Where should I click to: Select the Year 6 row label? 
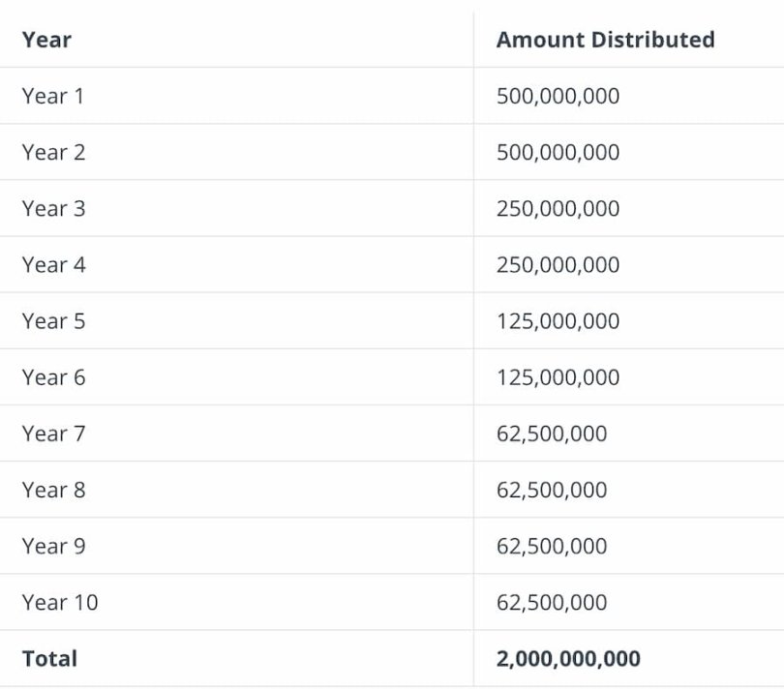pos(53,377)
